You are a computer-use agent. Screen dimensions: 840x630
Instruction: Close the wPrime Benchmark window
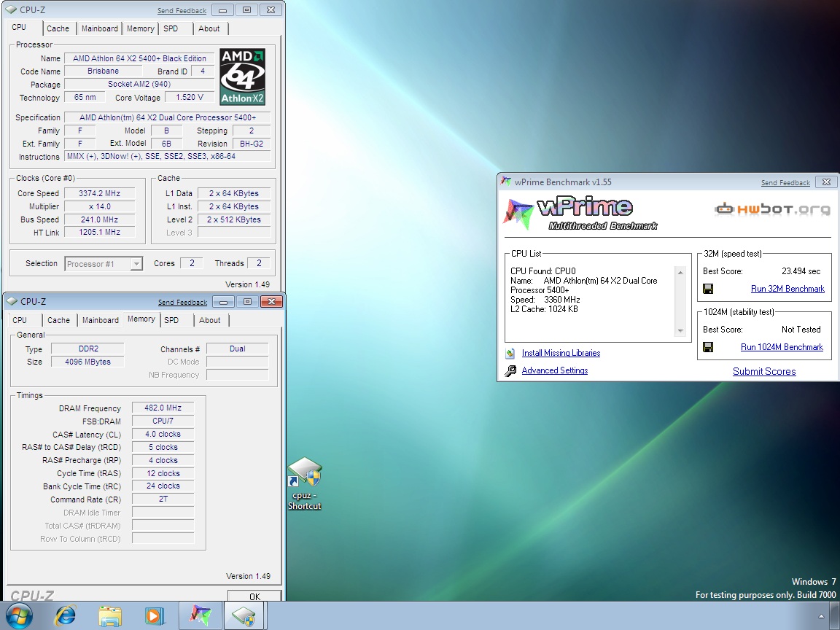tap(826, 182)
